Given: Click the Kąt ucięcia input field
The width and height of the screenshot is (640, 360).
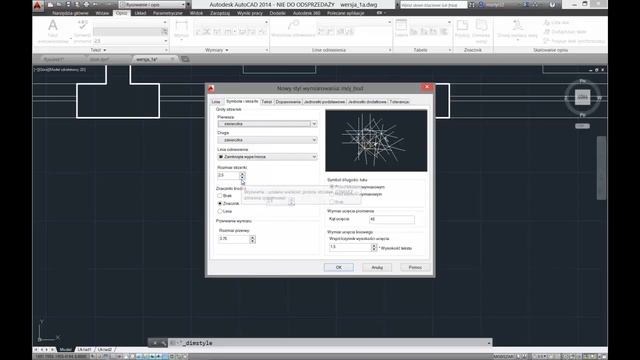Looking at the screenshot, I should 392,220.
